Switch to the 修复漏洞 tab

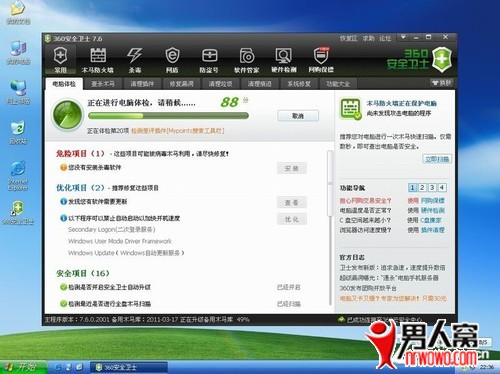click(181, 84)
